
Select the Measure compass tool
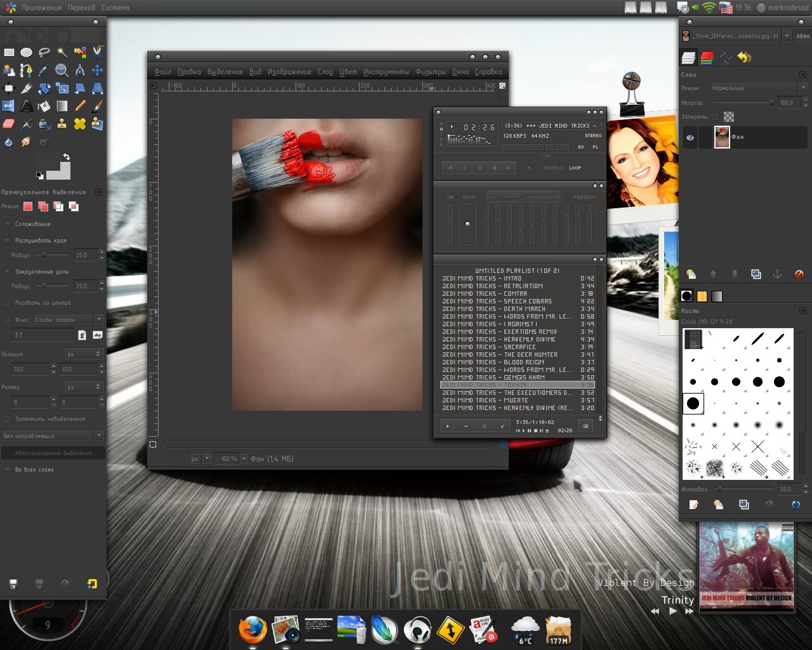click(x=80, y=70)
